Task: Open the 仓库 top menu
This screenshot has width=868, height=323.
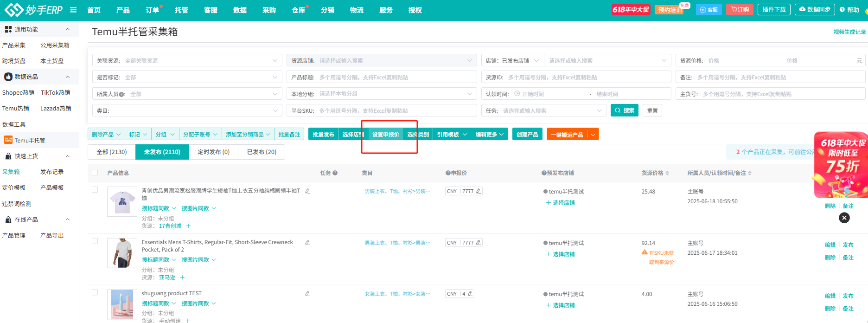Action: click(298, 10)
